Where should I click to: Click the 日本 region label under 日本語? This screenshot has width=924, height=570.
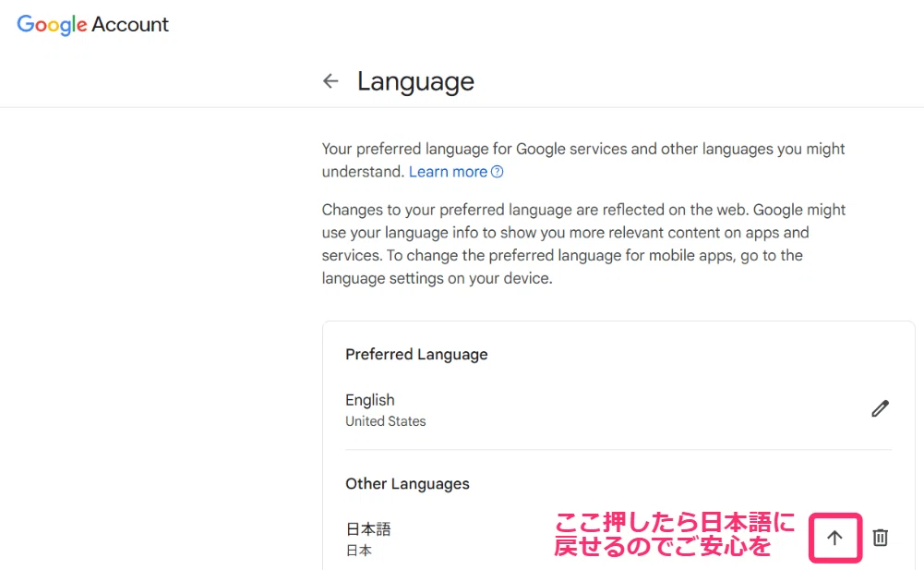(359, 551)
